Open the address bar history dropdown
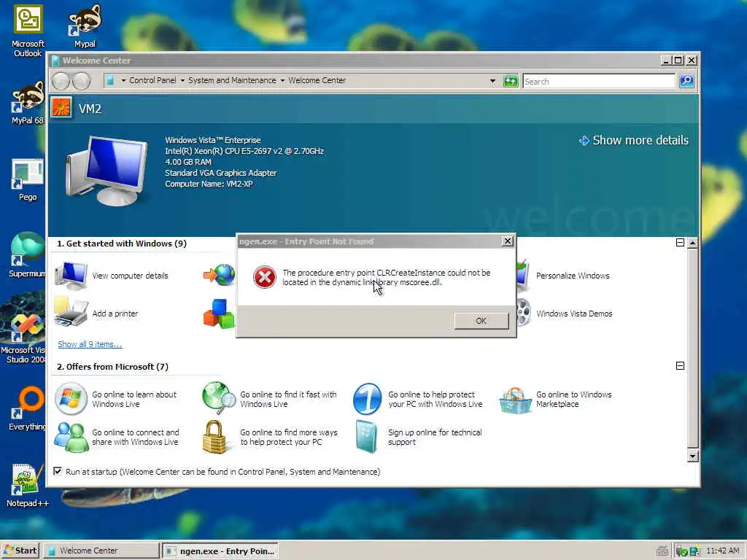Screen dimensions: 747x560 492,81
